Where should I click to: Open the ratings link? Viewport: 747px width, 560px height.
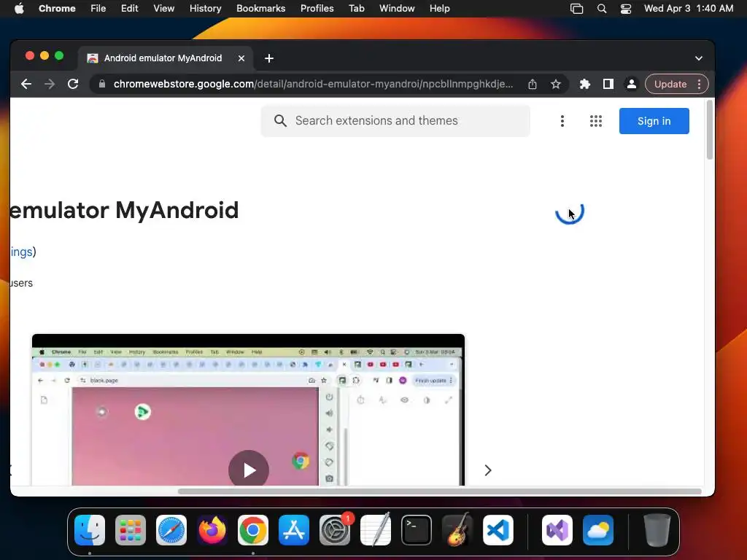[x=21, y=252]
